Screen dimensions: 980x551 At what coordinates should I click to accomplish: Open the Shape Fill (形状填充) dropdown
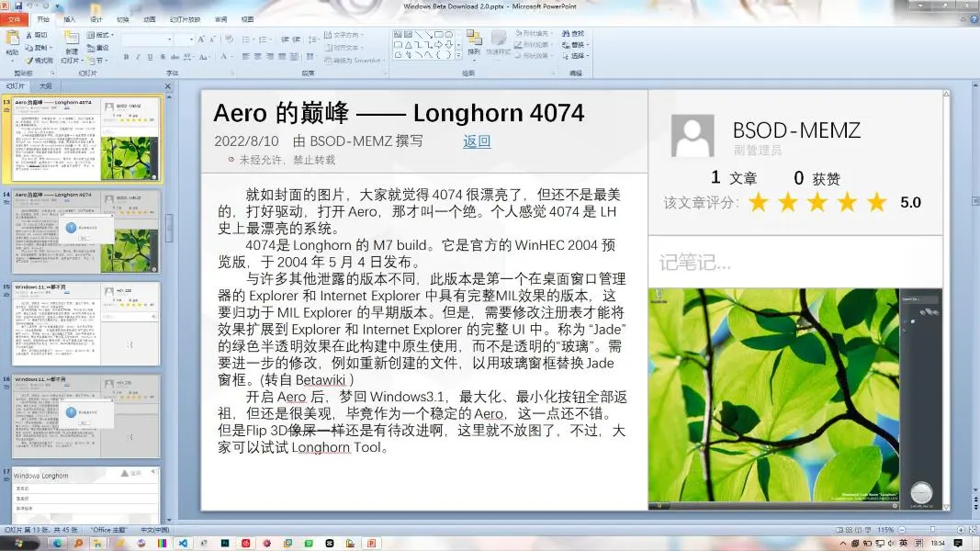534,33
